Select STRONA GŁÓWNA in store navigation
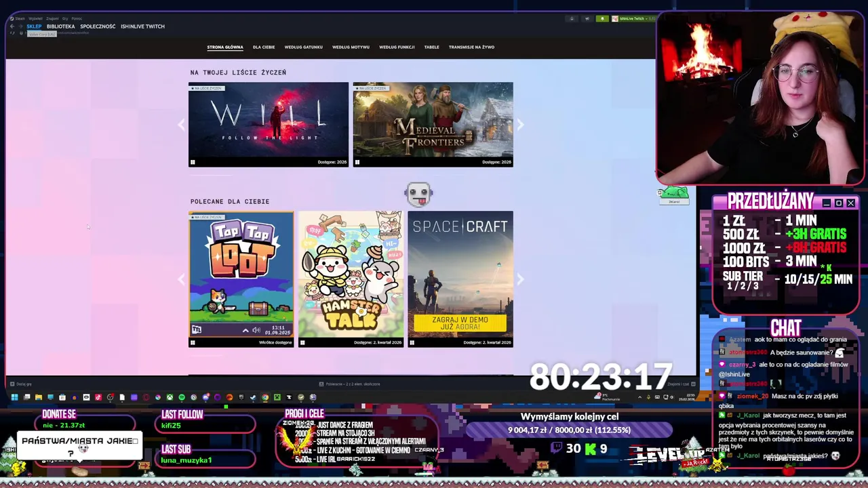 pyautogui.click(x=225, y=47)
